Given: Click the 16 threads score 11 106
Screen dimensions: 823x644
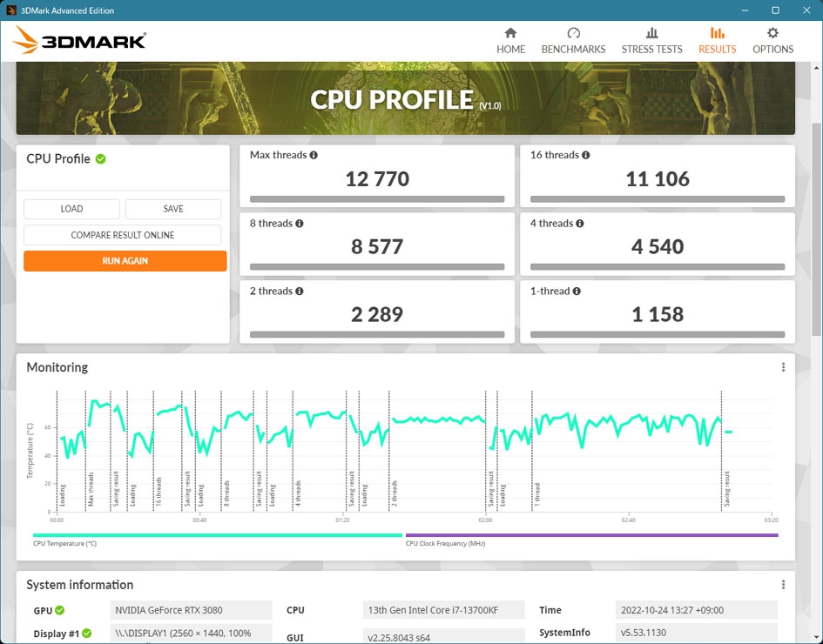Looking at the screenshot, I should click(x=658, y=178).
